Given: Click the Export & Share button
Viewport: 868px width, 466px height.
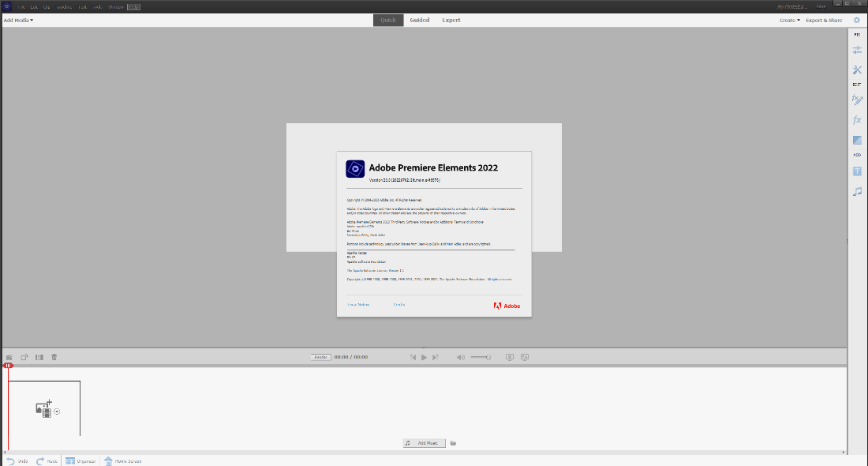Looking at the screenshot, I should 824,20.
